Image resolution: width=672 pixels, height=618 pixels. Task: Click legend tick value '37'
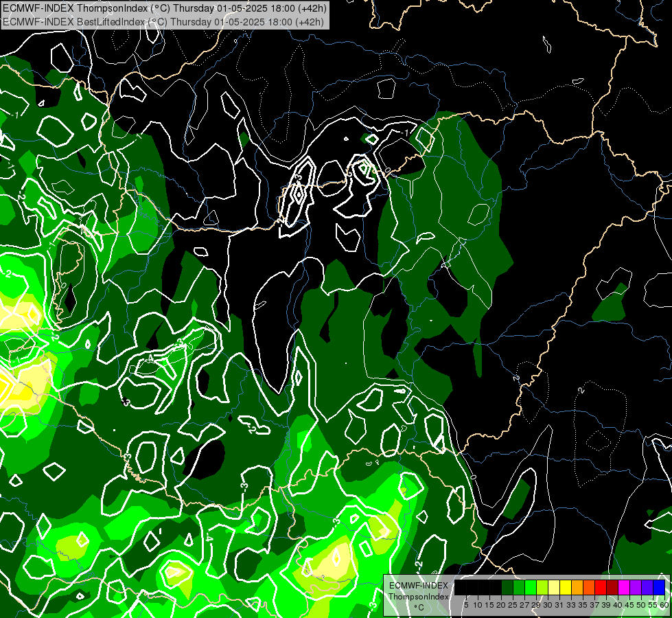coord(594,605)
